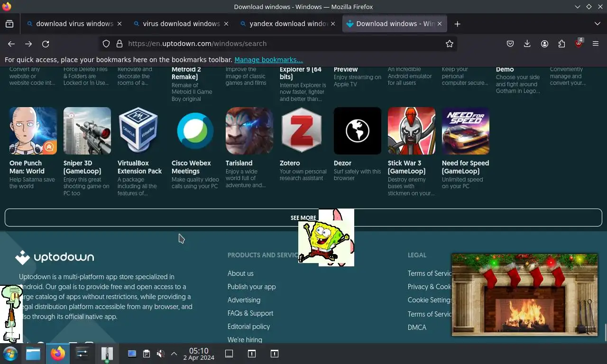Click the Tarisland title text

click(x=239, y=163)
